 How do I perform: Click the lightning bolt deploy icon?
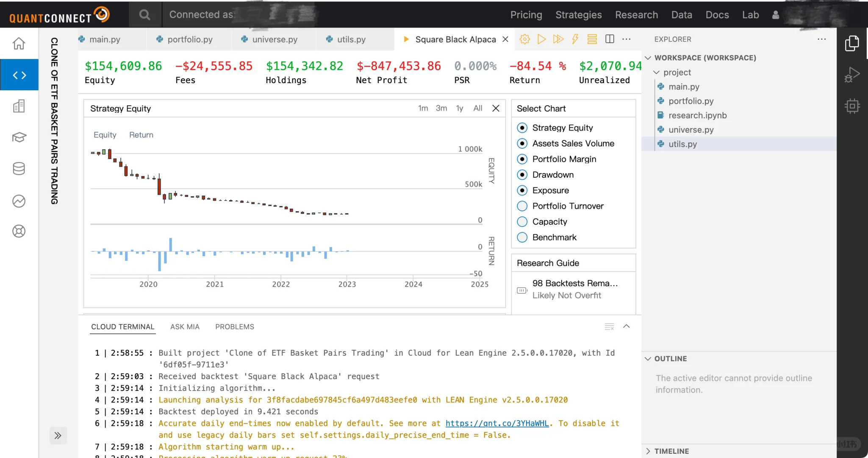click(x=575, y=39)
